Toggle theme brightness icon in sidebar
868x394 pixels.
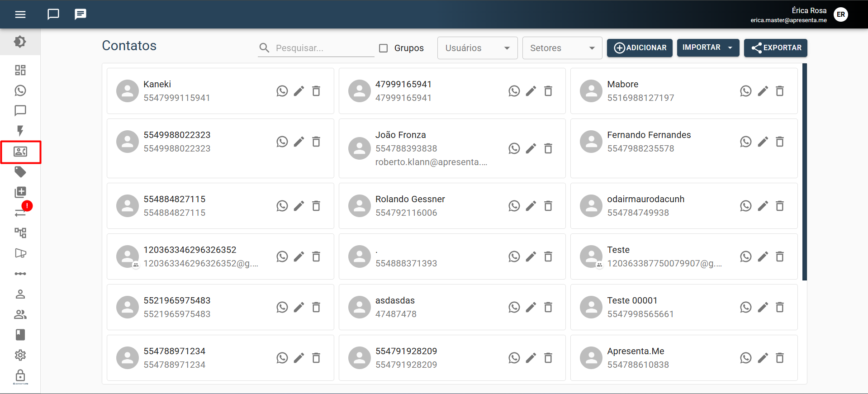coord(20,42)
